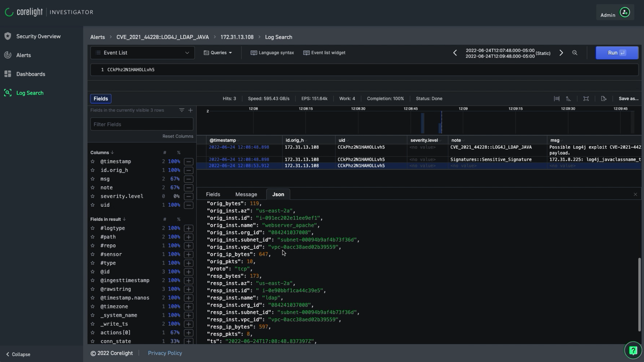This screenshot has height=362, width=644.
Task: Click Reset Columns
Action: pyautogui.click(x=178, y=136)
